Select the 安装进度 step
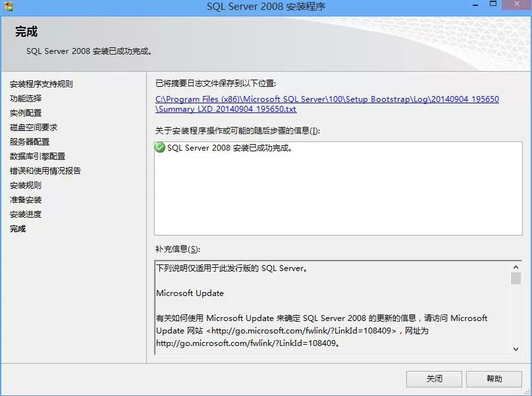Viewport: 532px width, 396px height. pyautogui.click(x=26, y=214)
